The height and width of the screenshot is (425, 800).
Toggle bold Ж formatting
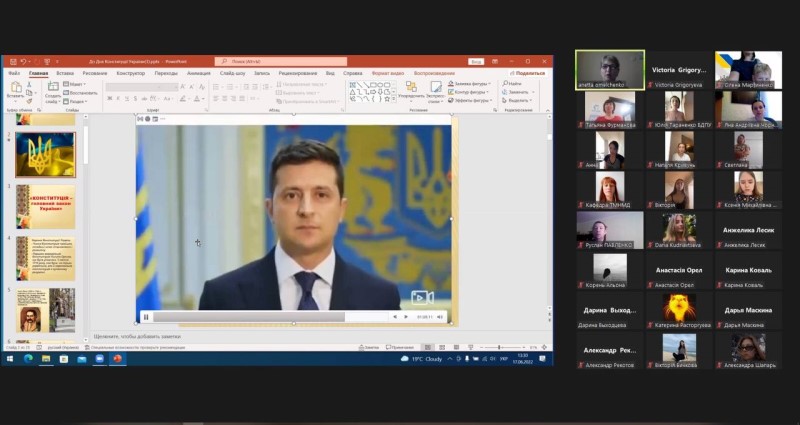(110, 98)
